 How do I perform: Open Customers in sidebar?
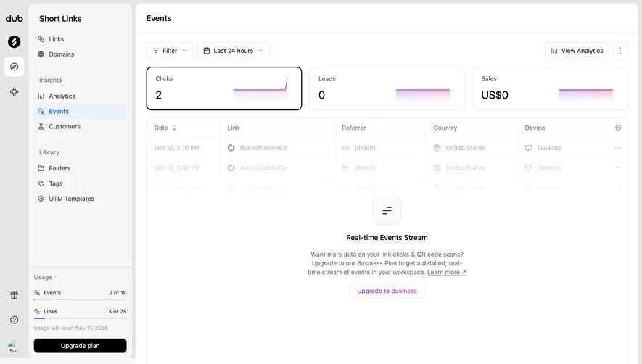tap(81, 126)
